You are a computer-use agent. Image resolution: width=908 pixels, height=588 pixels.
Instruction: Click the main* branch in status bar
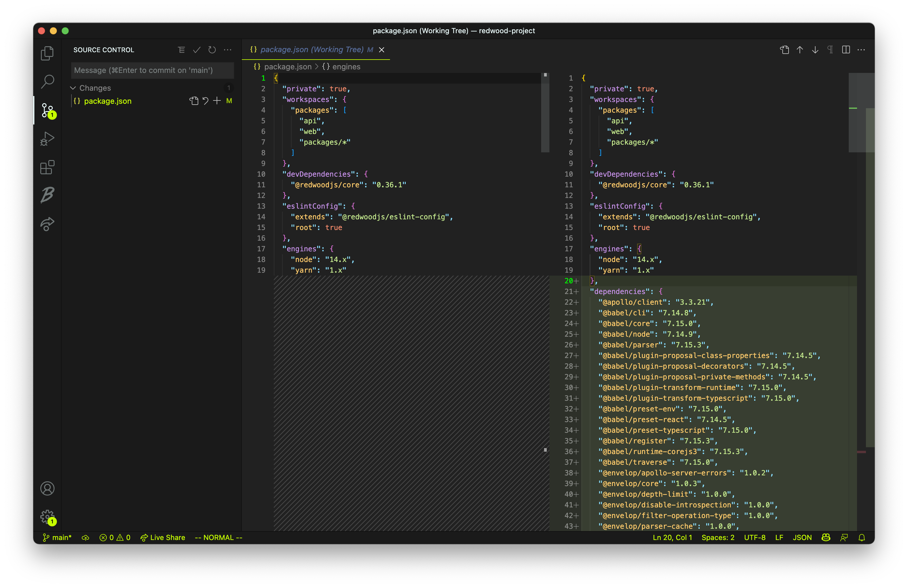57,537
